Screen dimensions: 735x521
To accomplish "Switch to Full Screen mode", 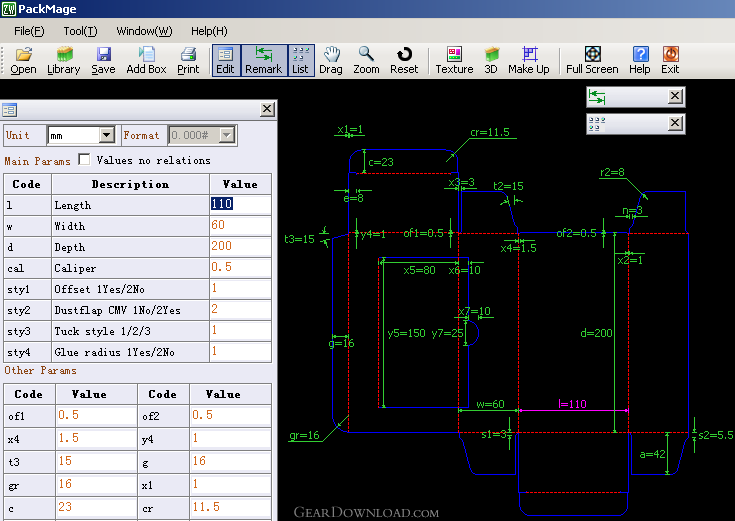I will (x=592, y=60).
